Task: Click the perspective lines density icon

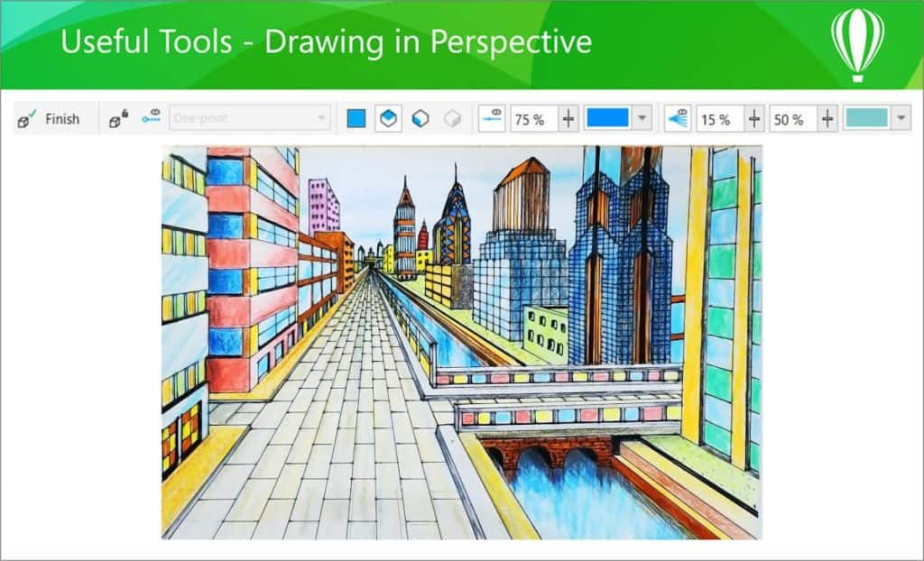Action: click(678, 118)
